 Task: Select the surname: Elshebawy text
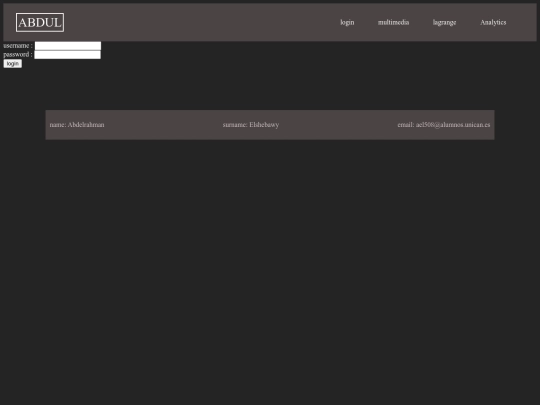[x=251, y=125]
